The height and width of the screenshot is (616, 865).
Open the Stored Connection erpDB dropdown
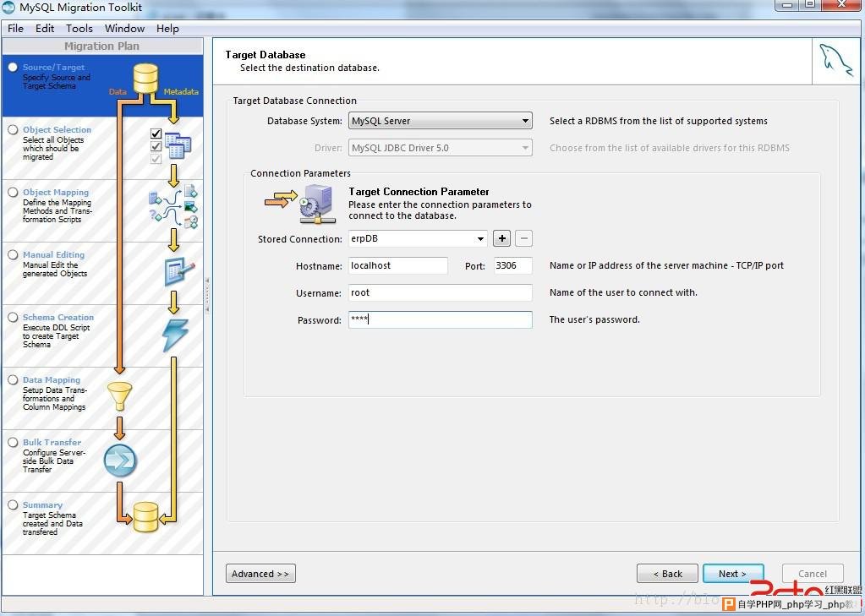coord(418,239)
